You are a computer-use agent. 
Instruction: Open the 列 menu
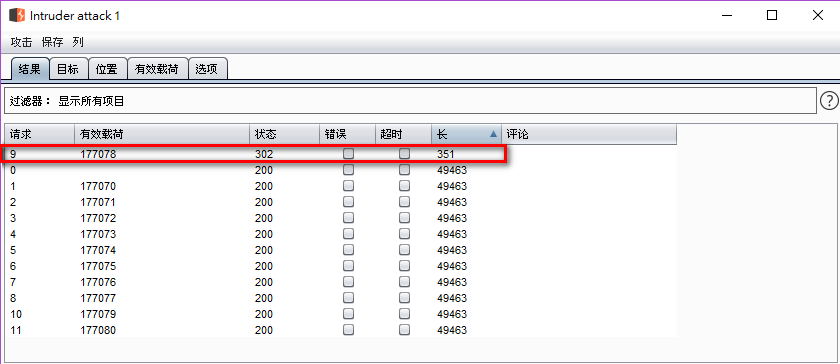click(78, 42)
